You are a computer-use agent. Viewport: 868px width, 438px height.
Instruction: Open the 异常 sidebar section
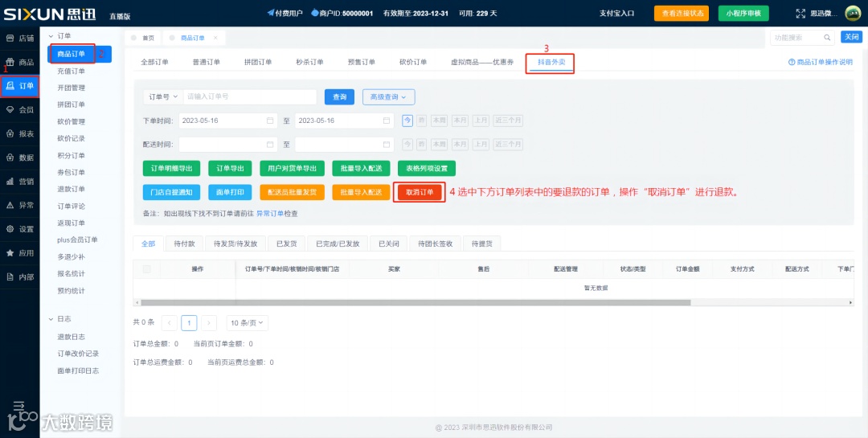coord(20,205)
